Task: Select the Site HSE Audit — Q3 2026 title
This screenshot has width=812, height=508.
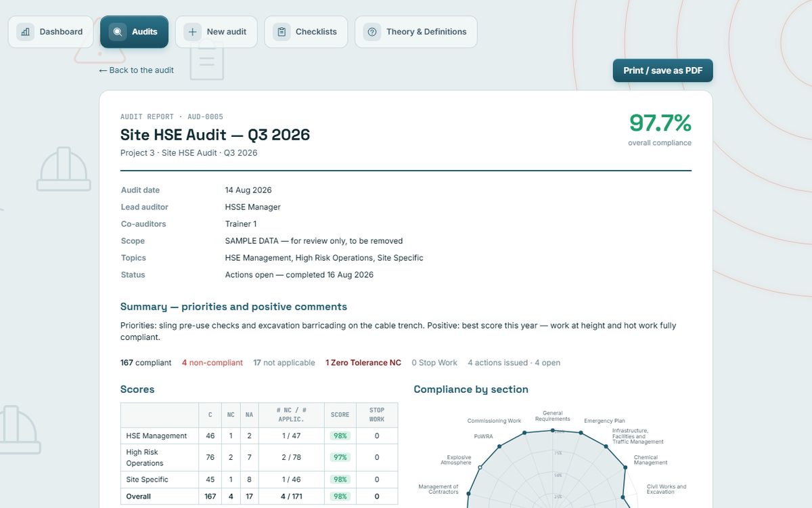Action: click(x=215, y=135)
